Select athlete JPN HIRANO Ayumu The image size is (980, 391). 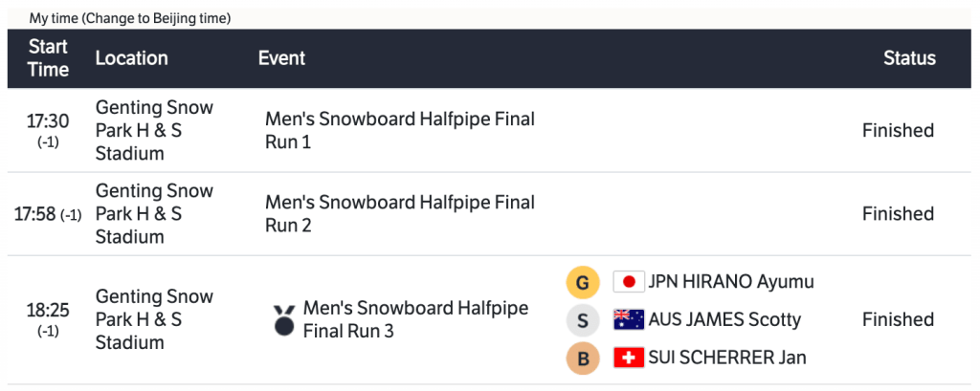pos(731,282)
